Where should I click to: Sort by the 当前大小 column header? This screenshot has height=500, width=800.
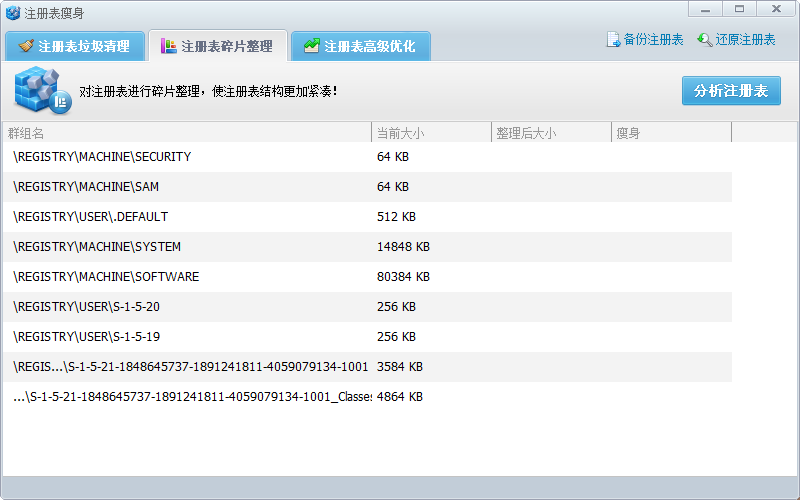click(431, 133)
